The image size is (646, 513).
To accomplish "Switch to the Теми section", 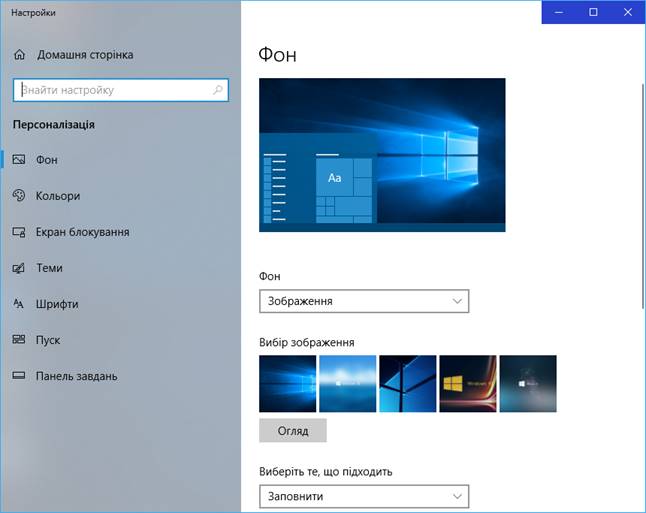I will [49, 268].
